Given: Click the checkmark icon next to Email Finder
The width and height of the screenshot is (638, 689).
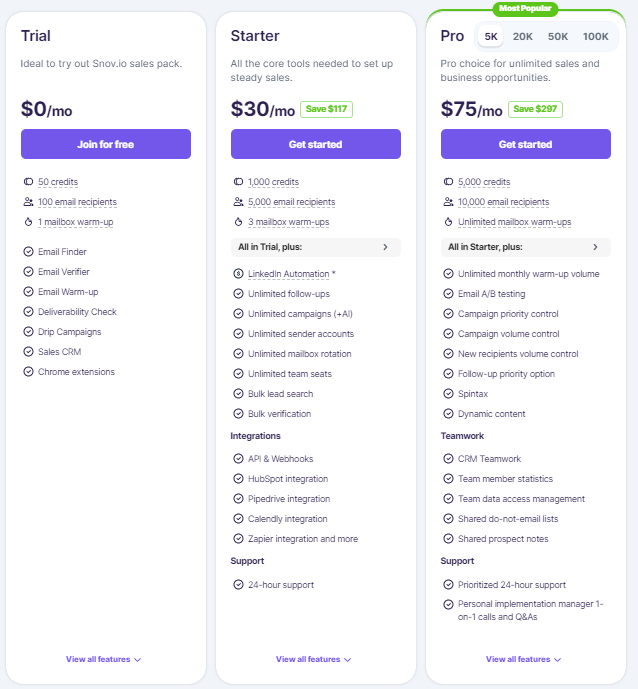Looking at the screenshot, I should click(x=28, y=252).
